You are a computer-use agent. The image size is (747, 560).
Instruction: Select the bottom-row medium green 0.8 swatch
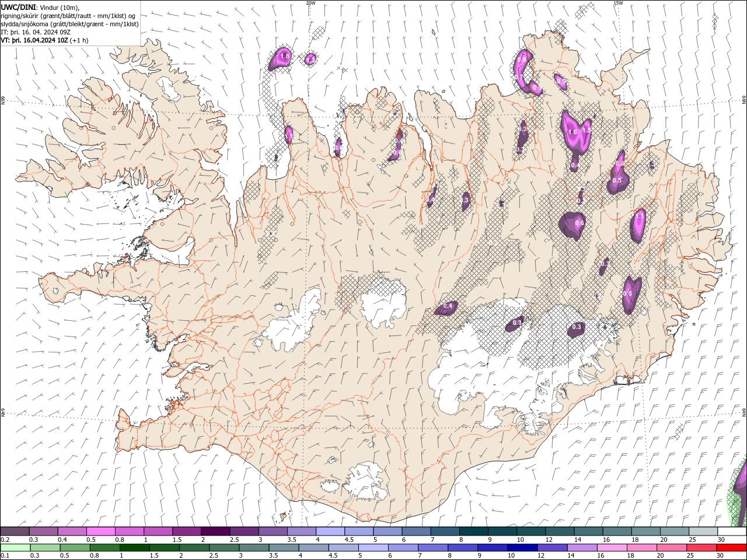tap(105, 548)
